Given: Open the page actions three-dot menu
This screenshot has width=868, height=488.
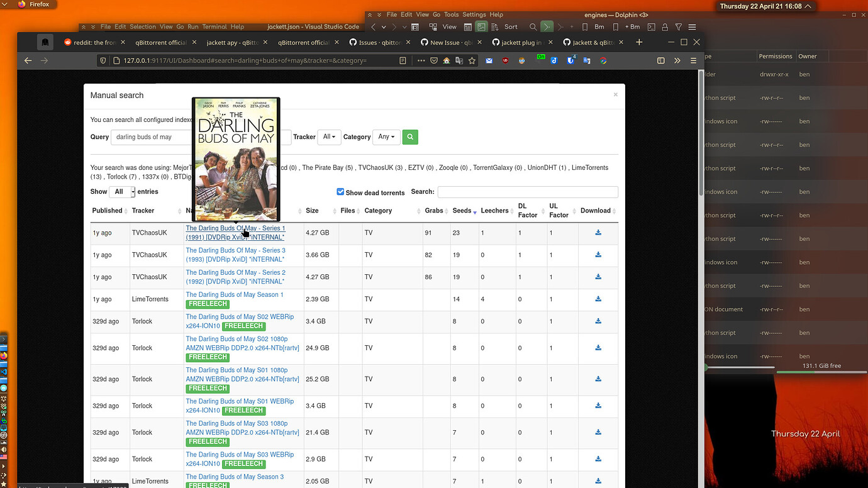Looking at the screenshot, I should click(x=421, y=60).
